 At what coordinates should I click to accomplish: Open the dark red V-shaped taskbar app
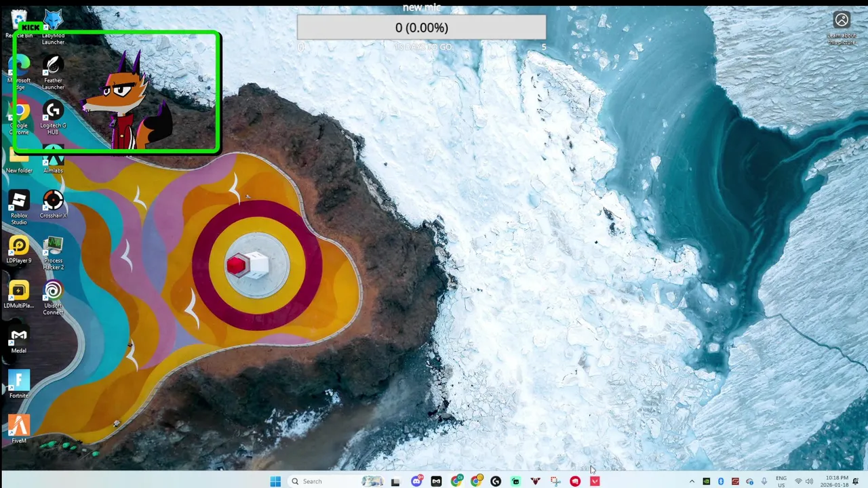tap(535, 481)
